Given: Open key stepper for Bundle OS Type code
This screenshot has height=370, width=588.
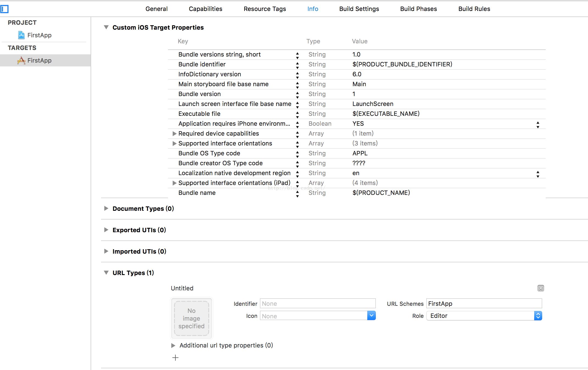Looking at the screenshot, I should pos(297,155).
